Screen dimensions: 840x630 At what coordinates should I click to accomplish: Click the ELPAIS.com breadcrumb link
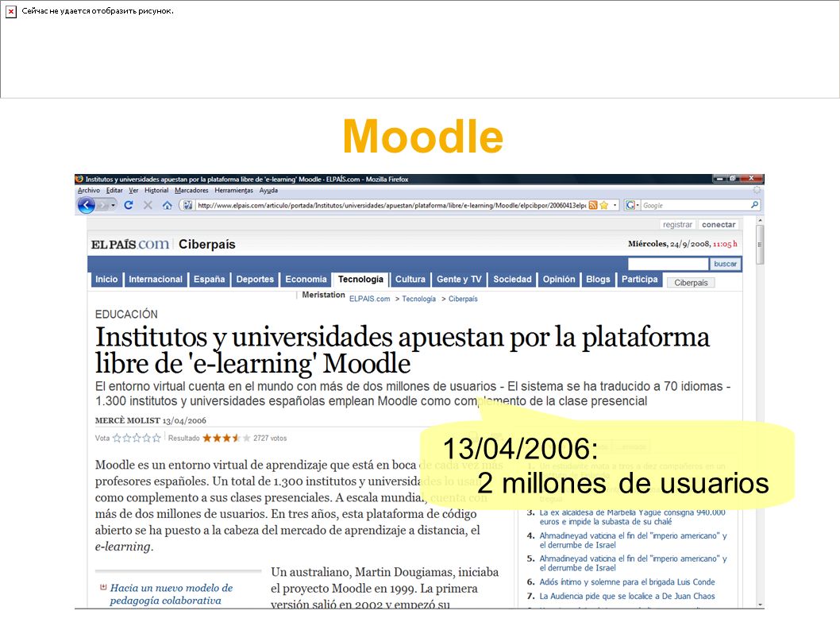click(370, 299)
